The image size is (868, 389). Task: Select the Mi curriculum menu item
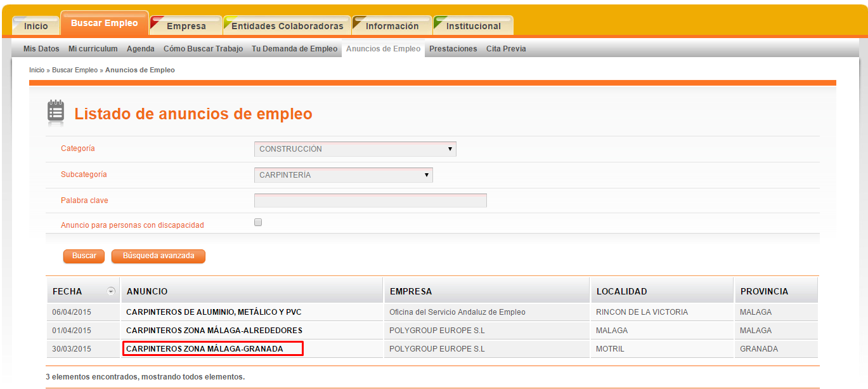(93, 48)
